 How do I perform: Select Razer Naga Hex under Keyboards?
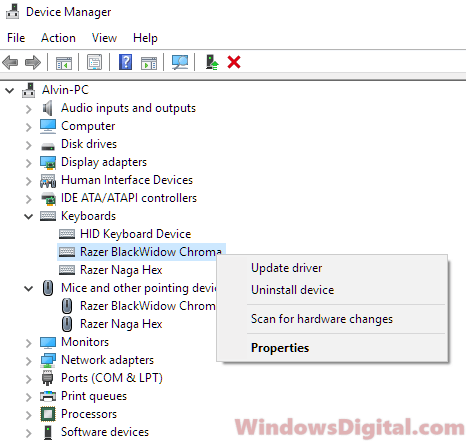tap(121, 270)
